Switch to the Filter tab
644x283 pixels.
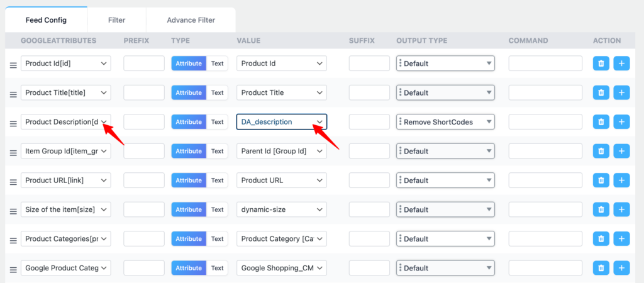coord(116,19)
